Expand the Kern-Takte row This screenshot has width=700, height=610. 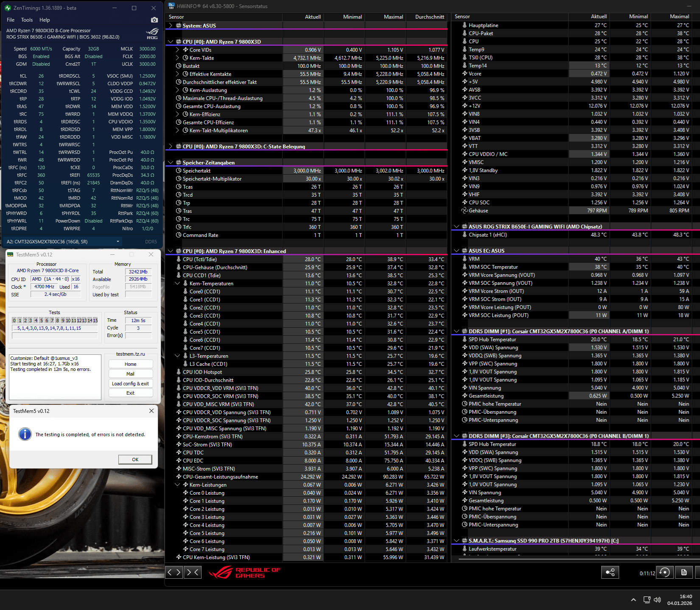click(177, 58)
